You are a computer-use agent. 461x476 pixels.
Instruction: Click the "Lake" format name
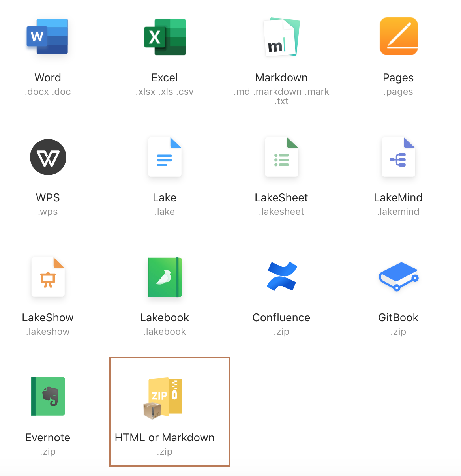(x=165, y=197)
